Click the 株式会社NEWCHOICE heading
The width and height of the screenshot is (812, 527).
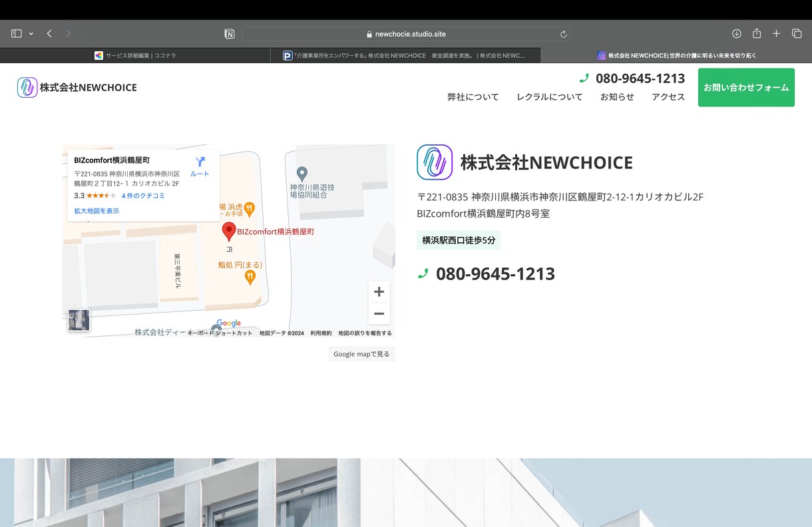[546, 162]
